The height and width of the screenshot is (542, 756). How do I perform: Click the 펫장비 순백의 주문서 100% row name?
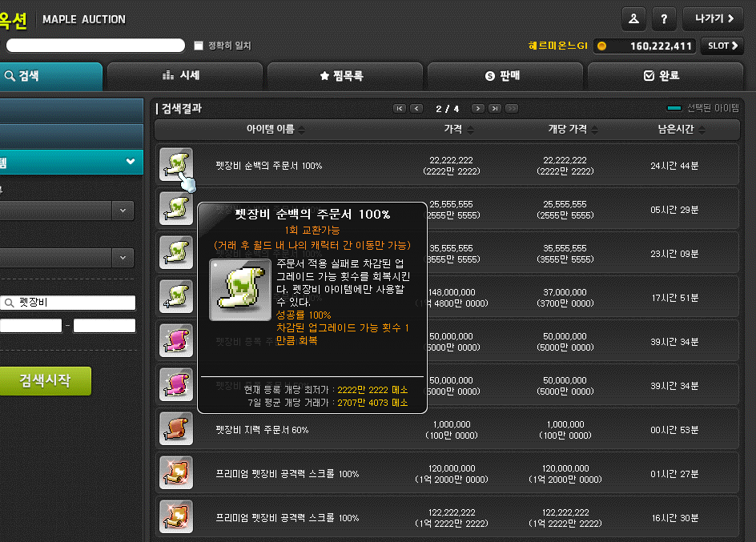pyautogui.click(x=268, y=166)
